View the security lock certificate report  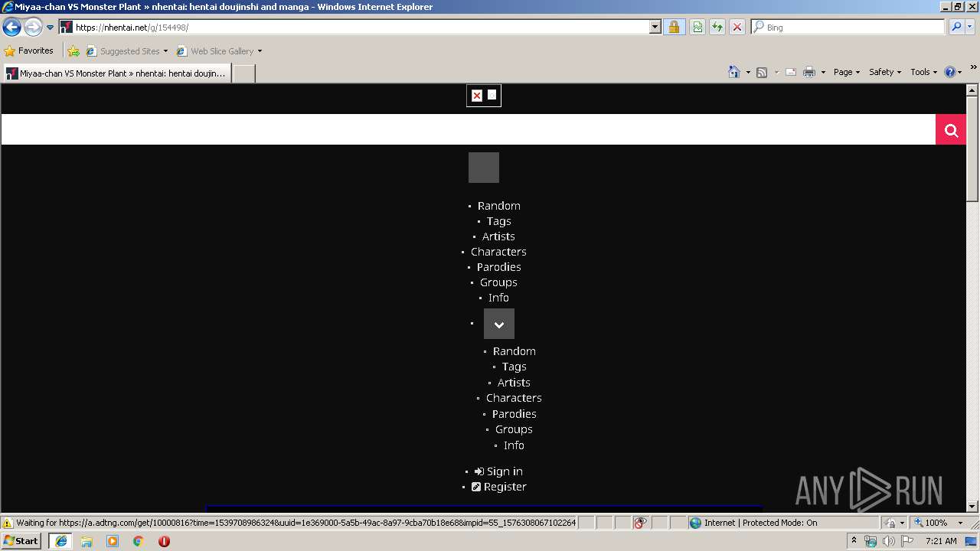[674, 28]
